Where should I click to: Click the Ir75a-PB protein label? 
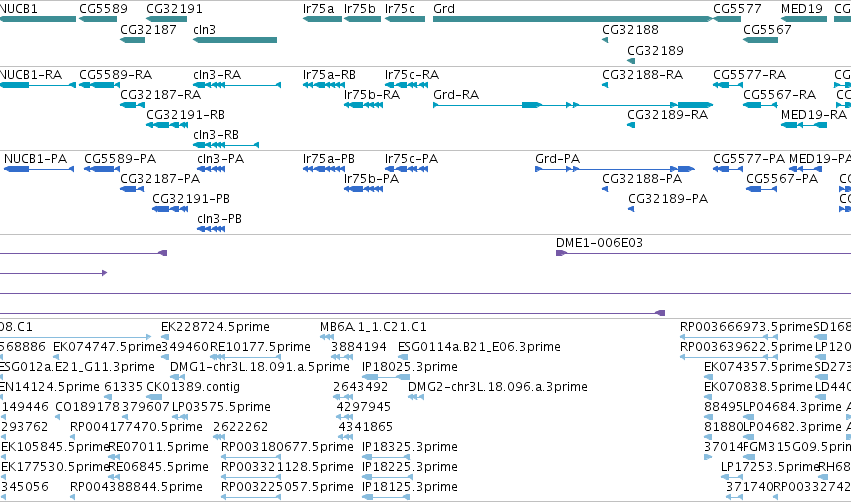(x=329, y=158)
